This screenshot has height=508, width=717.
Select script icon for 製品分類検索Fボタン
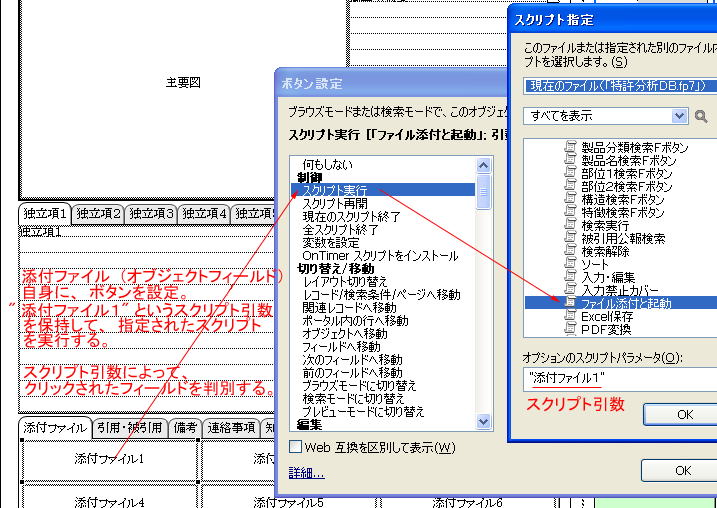[570, 147]
